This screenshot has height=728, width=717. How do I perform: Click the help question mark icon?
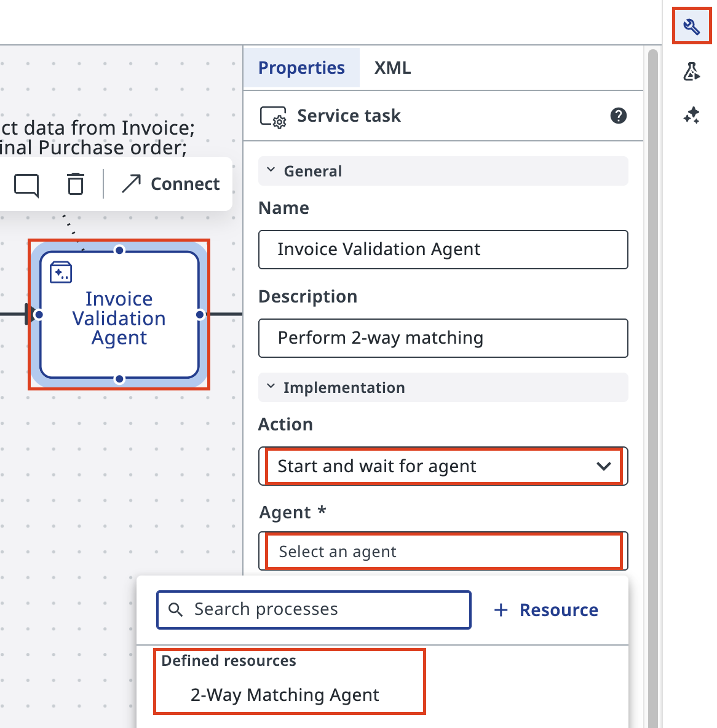click(x=618, y=116)
